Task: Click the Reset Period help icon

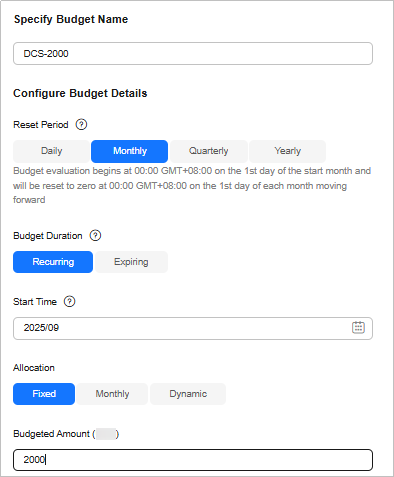Action: pos(81,125)
